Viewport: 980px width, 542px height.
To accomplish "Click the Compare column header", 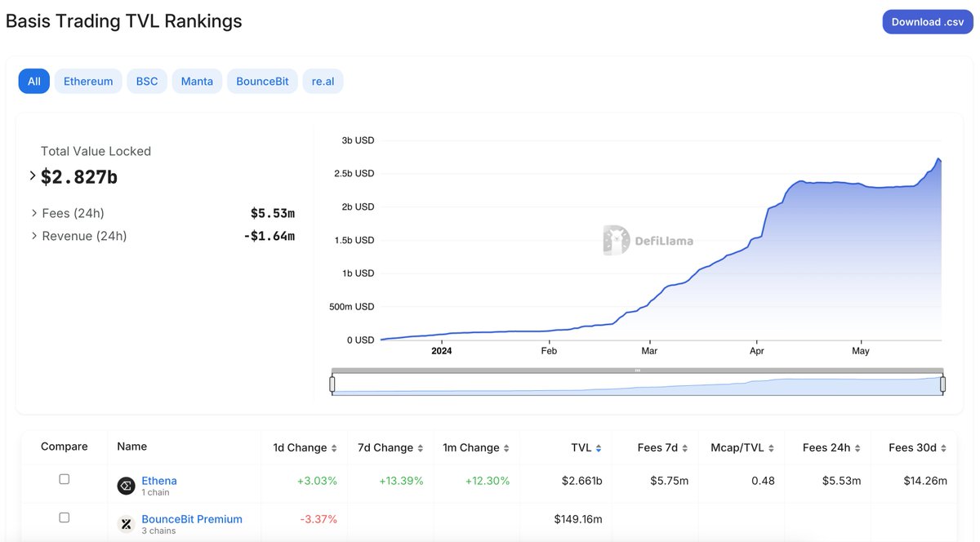I will point(65,446).
